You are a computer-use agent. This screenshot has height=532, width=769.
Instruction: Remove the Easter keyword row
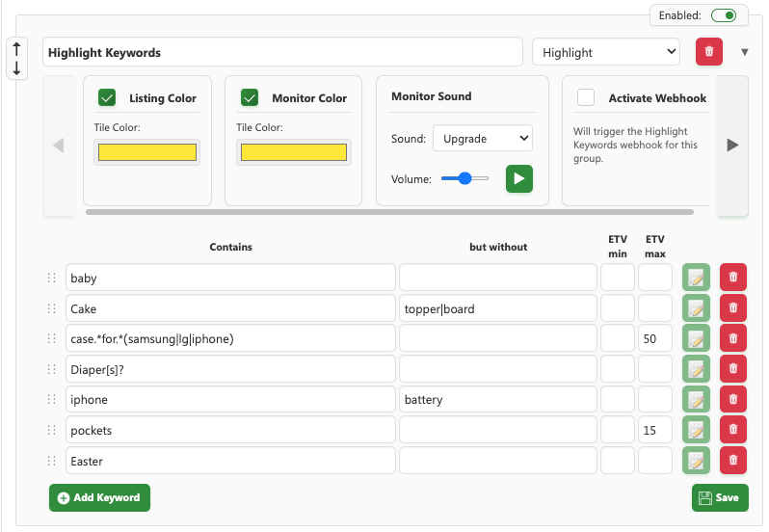coord(732,461)
